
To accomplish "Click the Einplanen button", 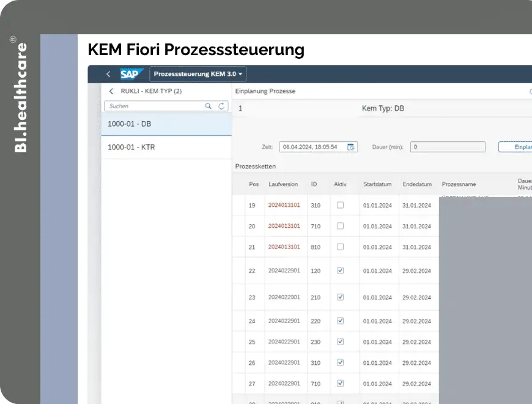I will pos(515,147).
